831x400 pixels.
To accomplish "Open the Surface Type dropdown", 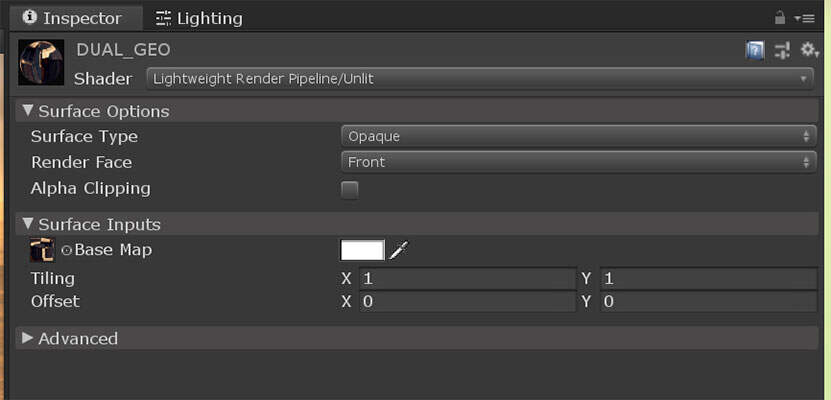I will click(x=578, y=136).
